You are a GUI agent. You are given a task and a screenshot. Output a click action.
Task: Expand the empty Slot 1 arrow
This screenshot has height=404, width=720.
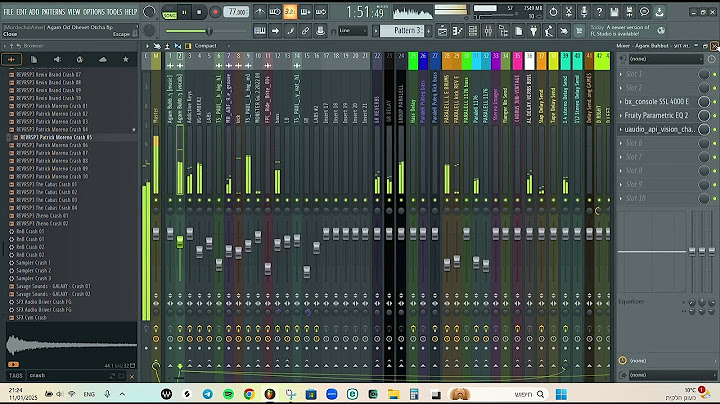[621, 74]
